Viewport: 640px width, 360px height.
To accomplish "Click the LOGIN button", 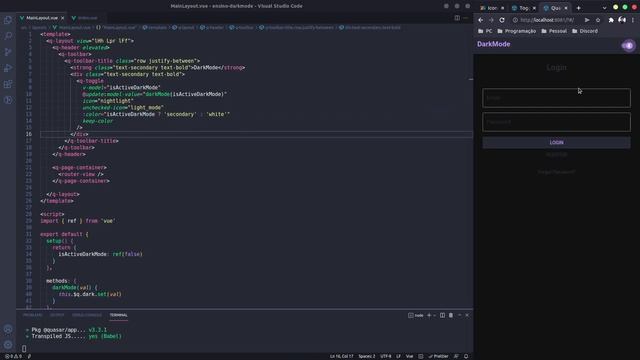I will [556, 142].
